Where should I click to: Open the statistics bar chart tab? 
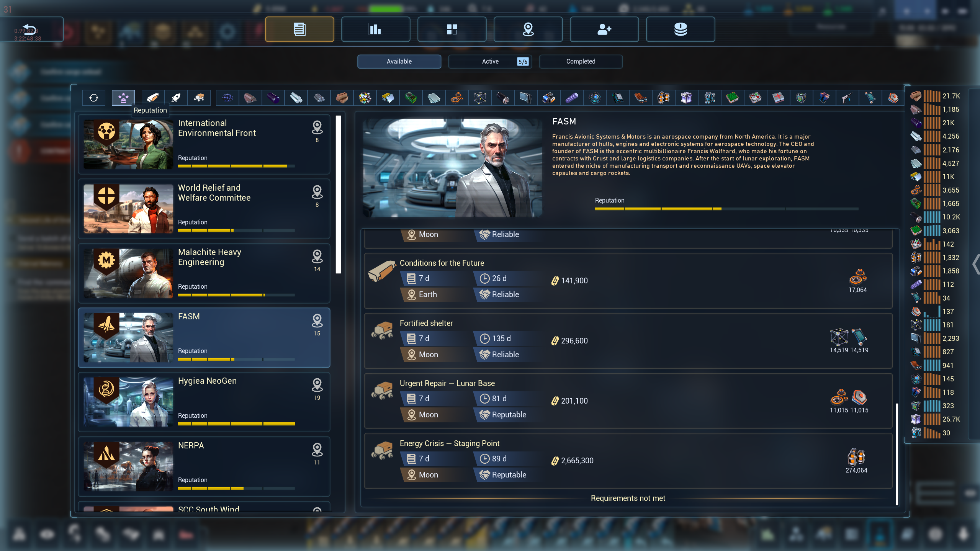[x=375, y=29]
